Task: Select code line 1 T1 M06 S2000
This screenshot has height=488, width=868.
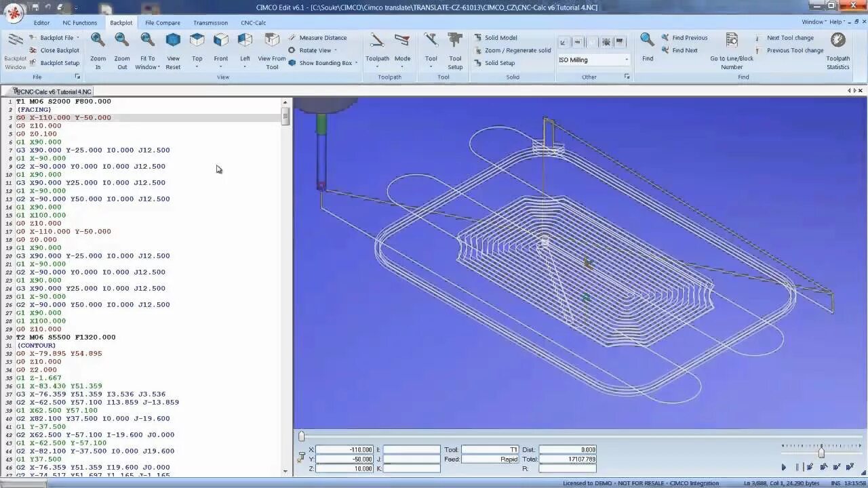Action: (x=63, y=102)
